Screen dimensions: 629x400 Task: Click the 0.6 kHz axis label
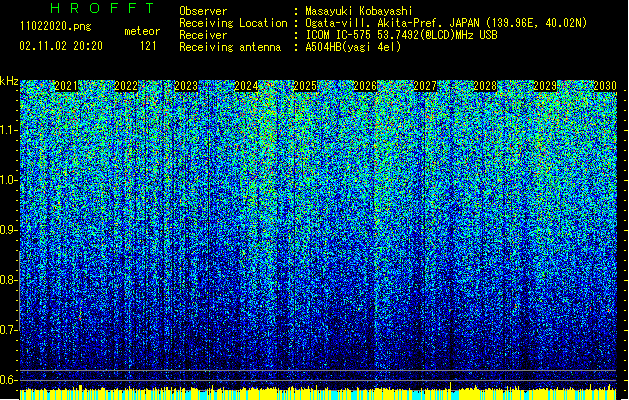[x=9, y=380]
